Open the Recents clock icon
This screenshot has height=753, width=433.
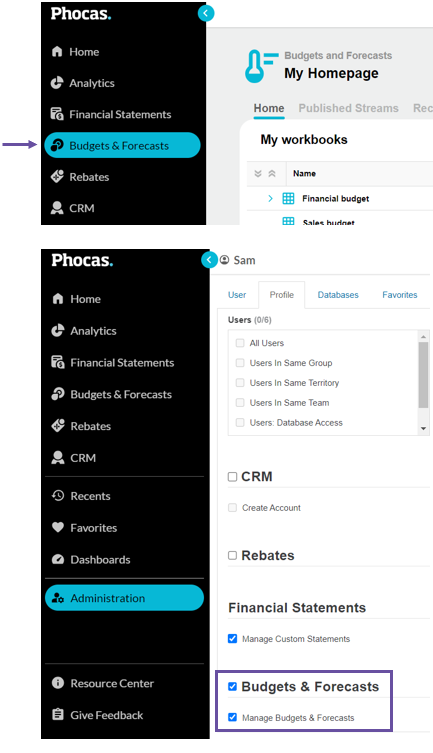[58, 496]
